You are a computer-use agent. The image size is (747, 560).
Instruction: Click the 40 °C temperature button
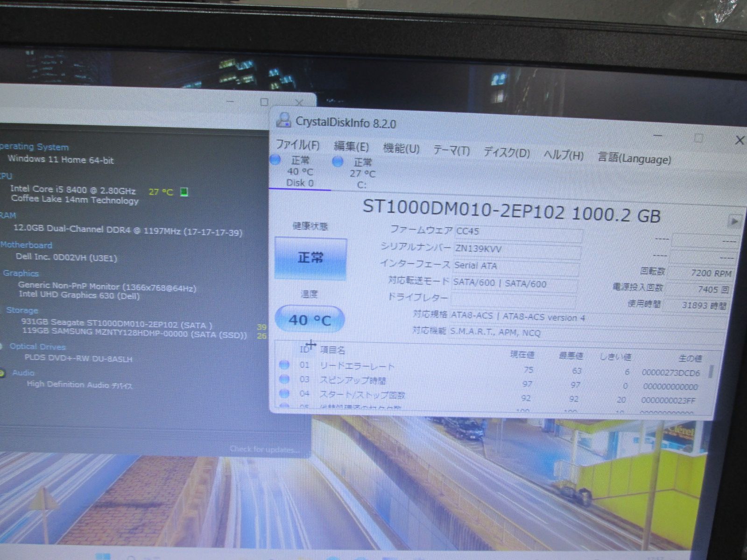click(x=310, y=320)
